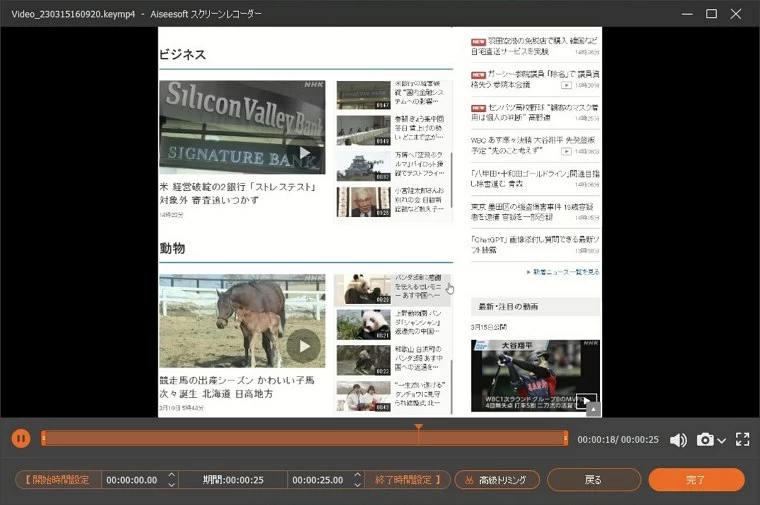760x505 pixels.
Task: Open the horse birth season headline text
Action: pos(237,387)
